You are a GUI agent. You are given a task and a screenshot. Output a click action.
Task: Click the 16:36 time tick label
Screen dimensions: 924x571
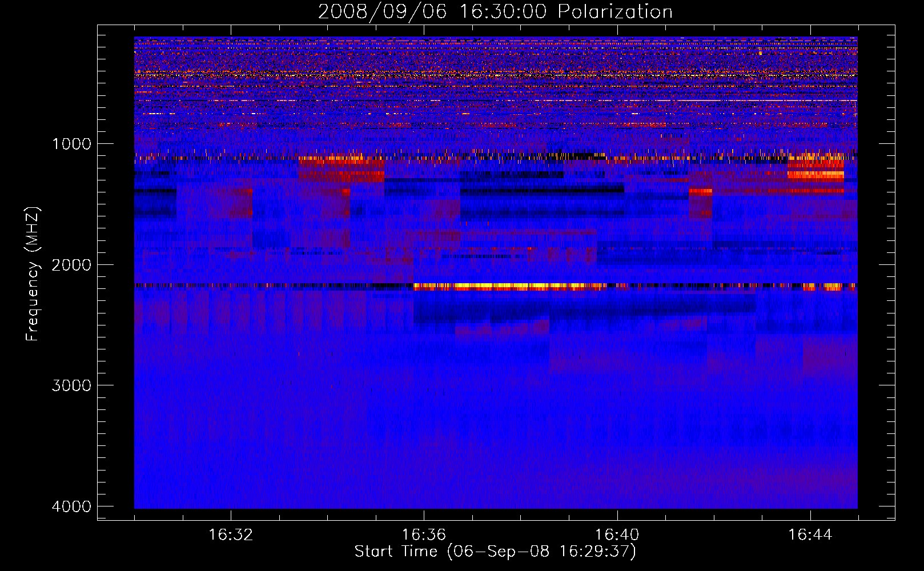[424, 535]
